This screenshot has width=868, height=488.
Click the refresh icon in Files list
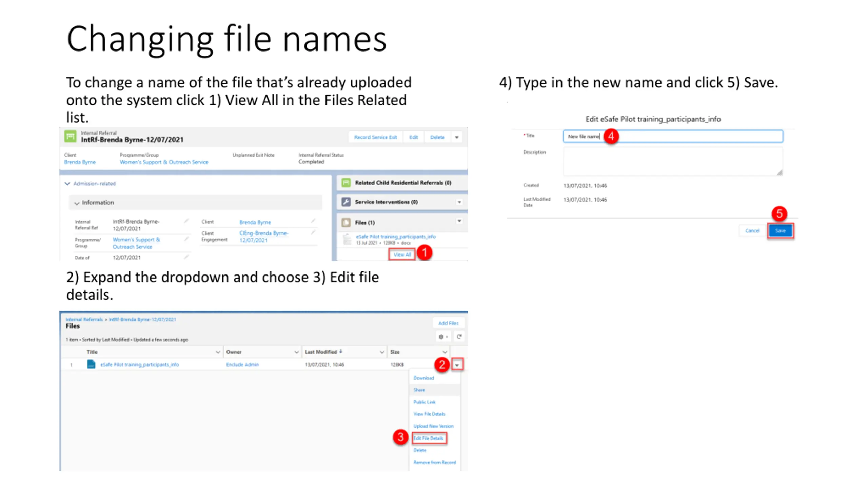[x=459, y=337]
